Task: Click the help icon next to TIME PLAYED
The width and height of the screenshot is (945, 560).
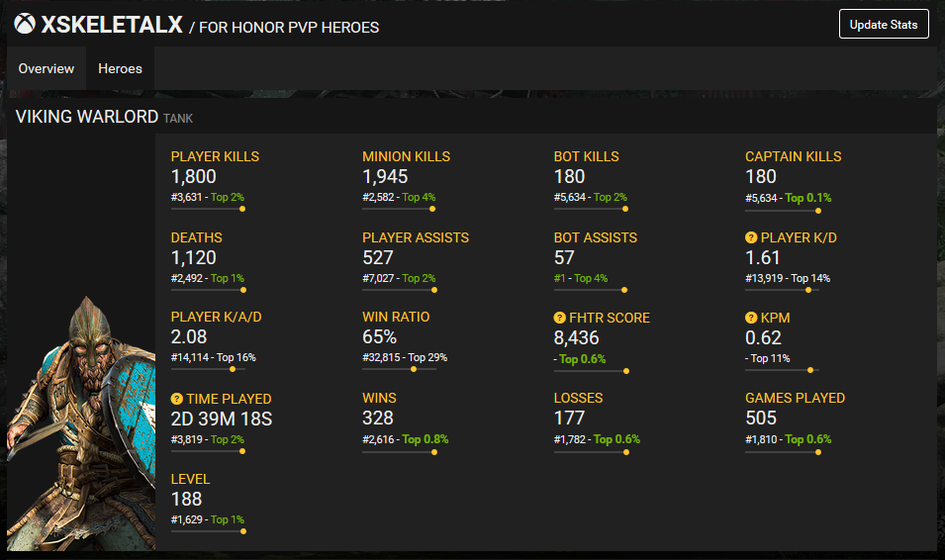Action: (x=176, y=399)
